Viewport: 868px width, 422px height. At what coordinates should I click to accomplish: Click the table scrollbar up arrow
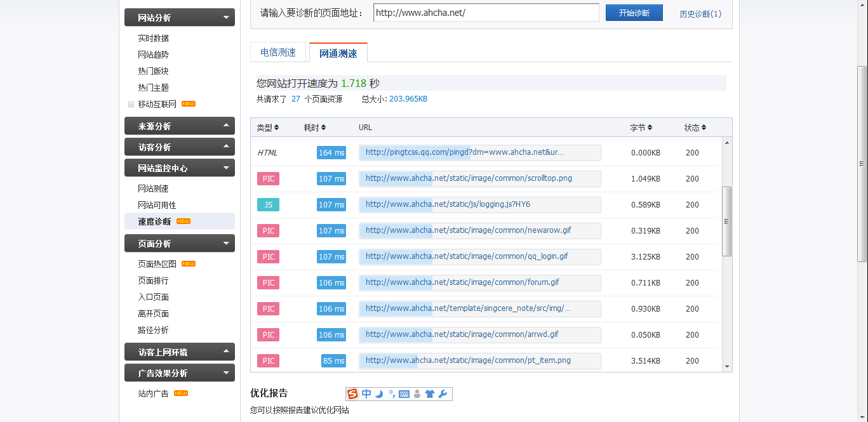727,143
